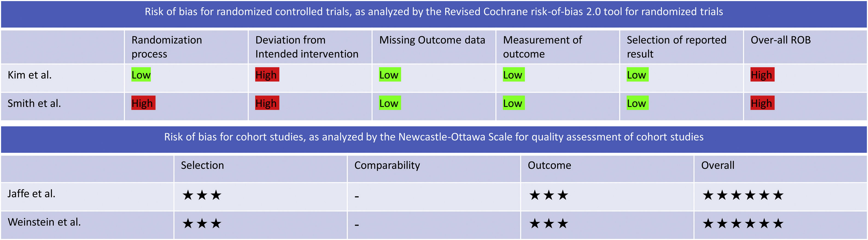Click the Weinstein et al. row label

click(x=44, y=222)
